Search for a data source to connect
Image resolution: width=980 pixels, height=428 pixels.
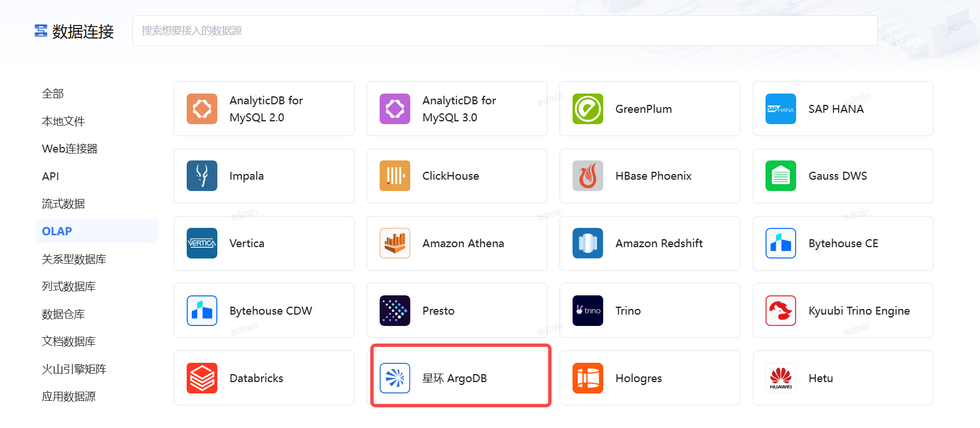point(504,31)
